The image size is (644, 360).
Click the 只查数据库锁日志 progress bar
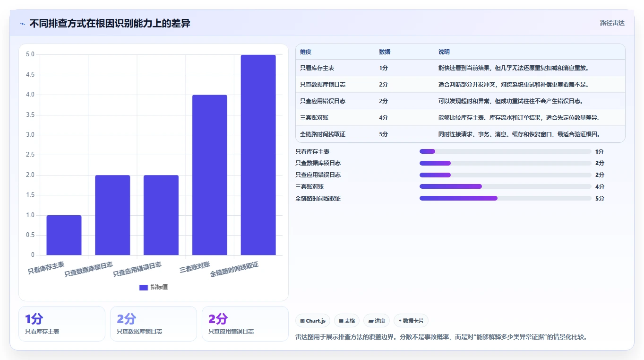tap(506, 163)
